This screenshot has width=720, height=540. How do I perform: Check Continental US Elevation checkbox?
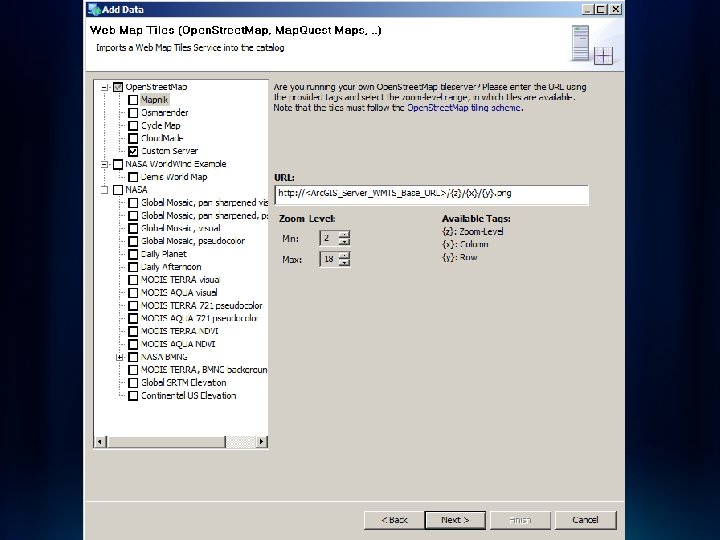coord(133,395)
